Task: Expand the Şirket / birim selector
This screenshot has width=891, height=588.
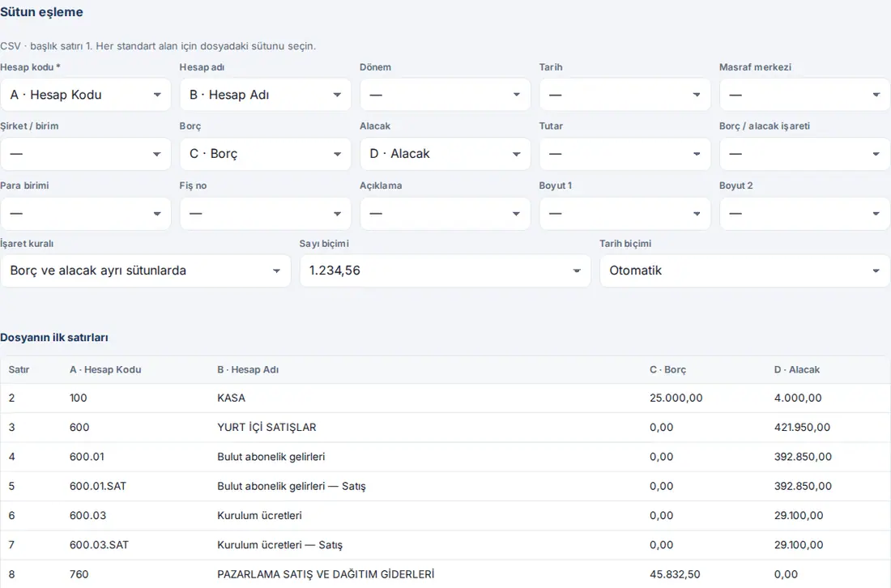Action: coord(85,154)
